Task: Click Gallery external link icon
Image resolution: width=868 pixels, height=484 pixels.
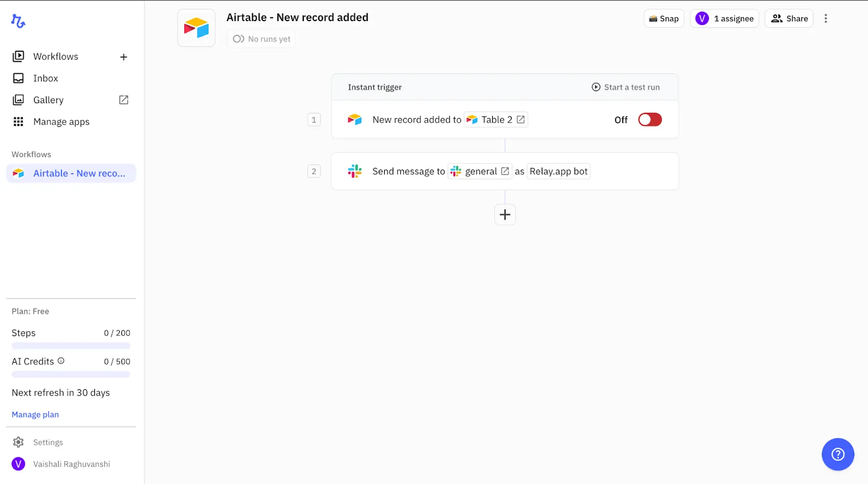Action: point(124,100)
